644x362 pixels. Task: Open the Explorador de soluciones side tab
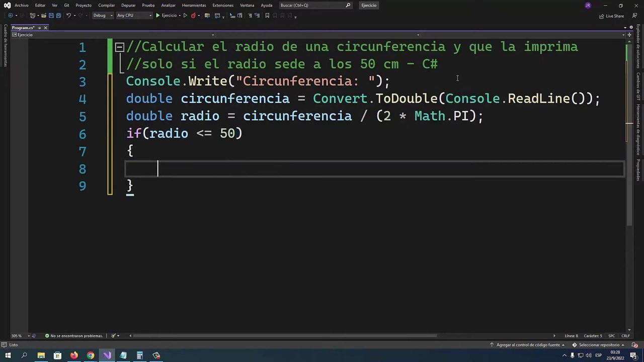click(638, 46)
